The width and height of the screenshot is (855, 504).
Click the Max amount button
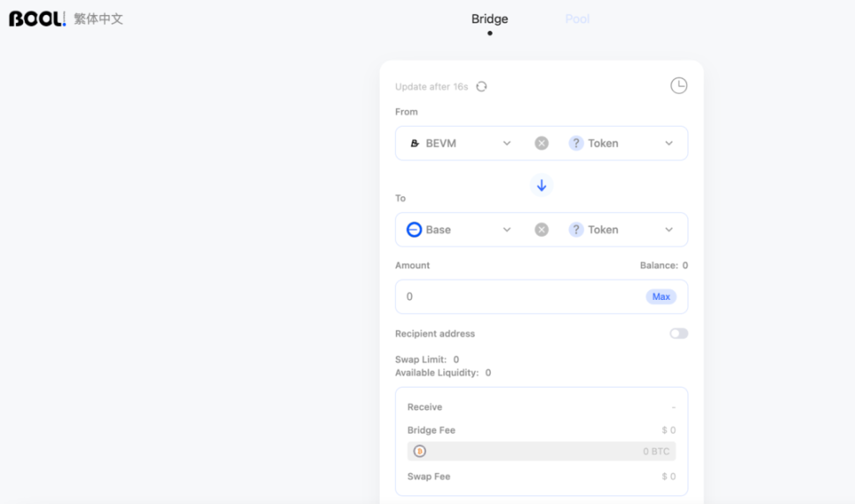point(661,296)
